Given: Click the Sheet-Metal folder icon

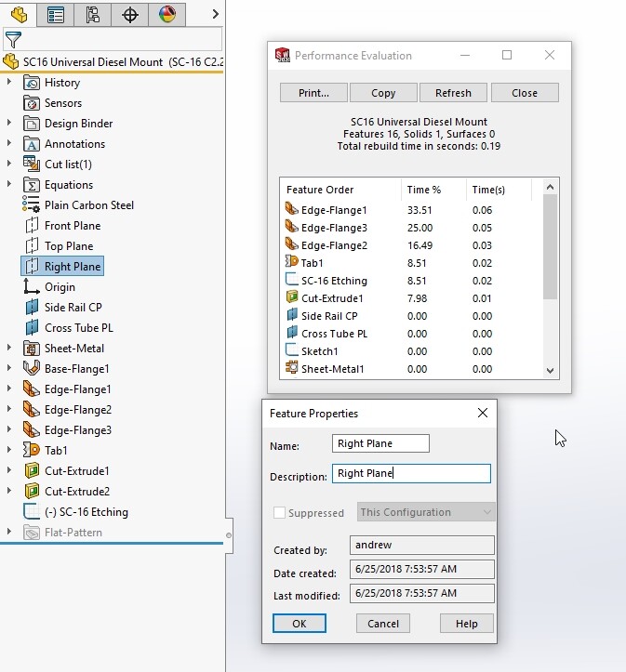Looking at the screenshot, I should pos(32,349).
